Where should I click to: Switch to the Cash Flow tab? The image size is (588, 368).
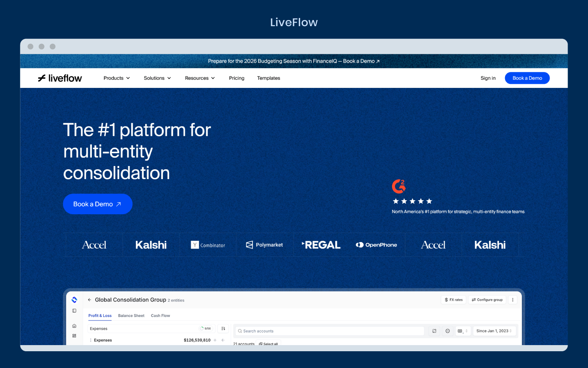click(160, 316)
